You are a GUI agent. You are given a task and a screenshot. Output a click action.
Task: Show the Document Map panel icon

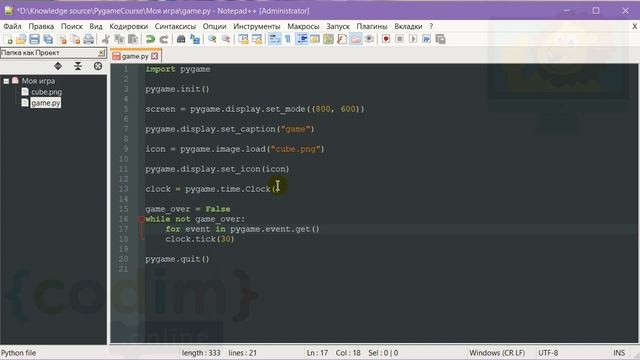[x=329, y=39]
